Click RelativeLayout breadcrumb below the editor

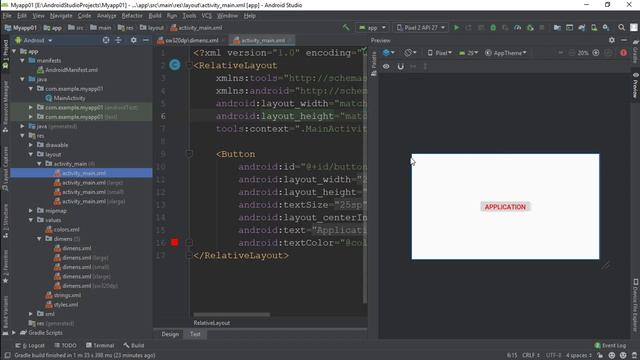[x=211, y=323]
